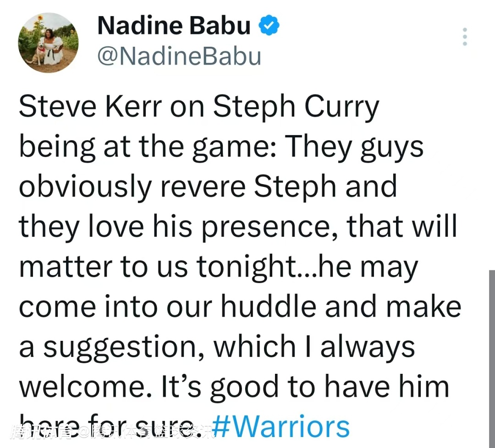Click the Nadine Babu display name
This screenshot has height=448, width=495.
click(174, 25)
